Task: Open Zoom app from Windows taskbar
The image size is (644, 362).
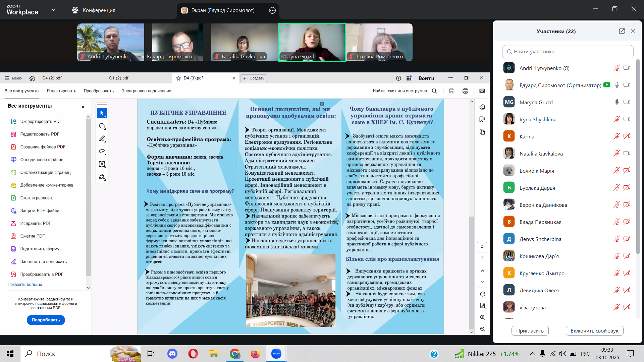Action: click(276, 354)
